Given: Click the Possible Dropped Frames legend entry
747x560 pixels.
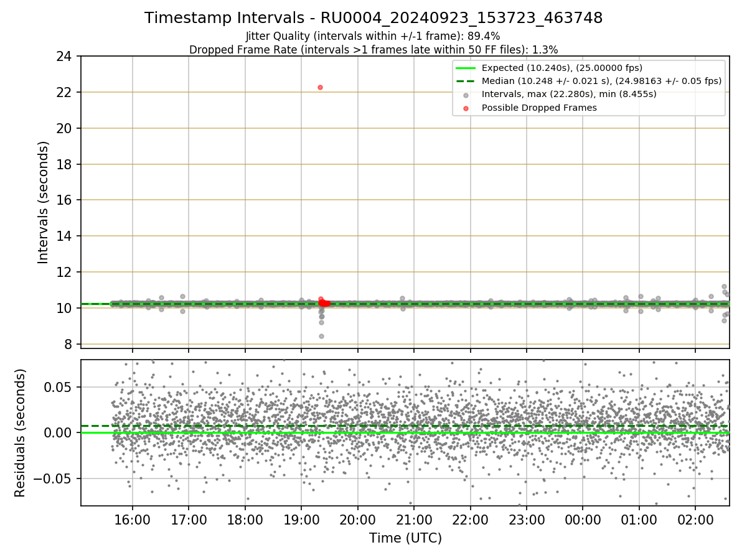Looking at the screenshot, I should pyautogui.click(x=539, y=108).
